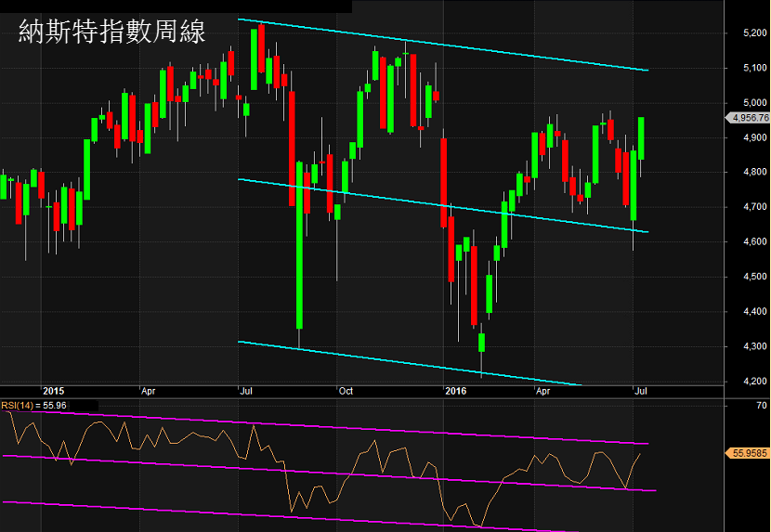Select the top magenta RSI trendline
Image resolution: width=771 pixels, height=532 pixels.
click(324, 427)
